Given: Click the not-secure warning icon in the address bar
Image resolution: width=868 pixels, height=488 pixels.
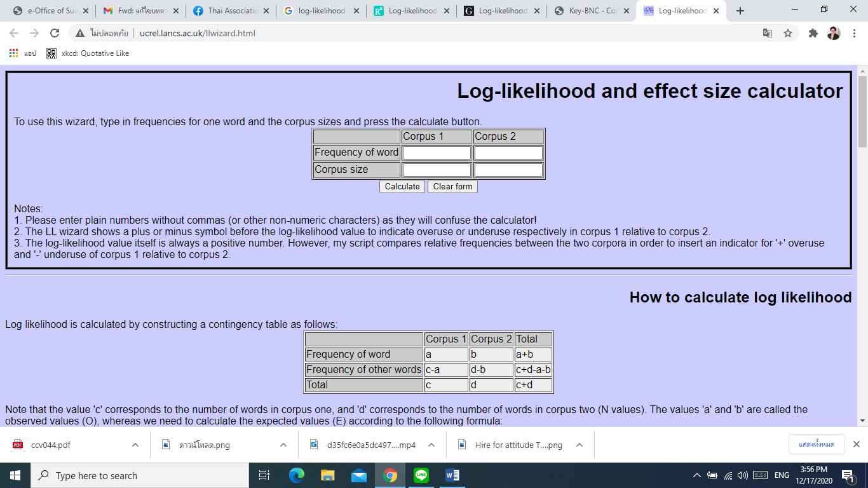Looking at the screenshot, I should (79, 33).
